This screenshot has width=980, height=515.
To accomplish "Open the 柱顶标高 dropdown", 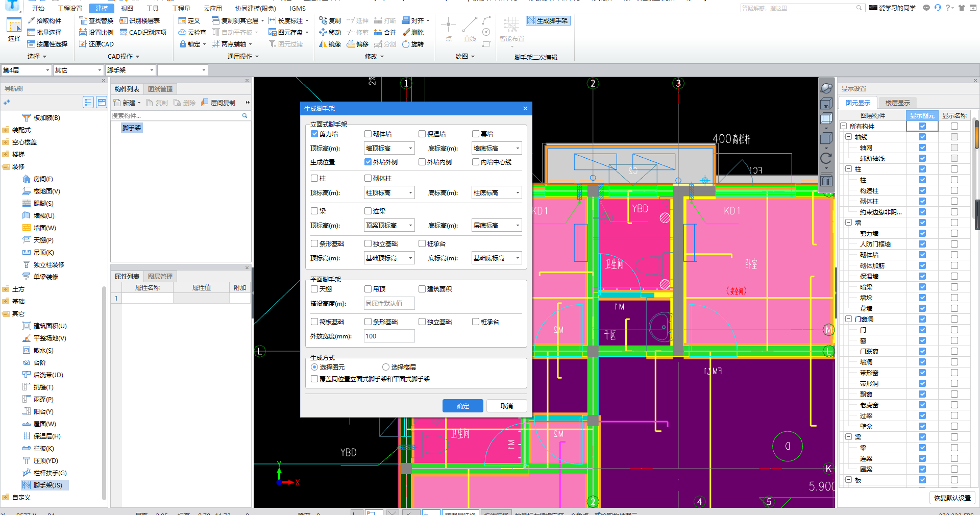I will (389, 192).
